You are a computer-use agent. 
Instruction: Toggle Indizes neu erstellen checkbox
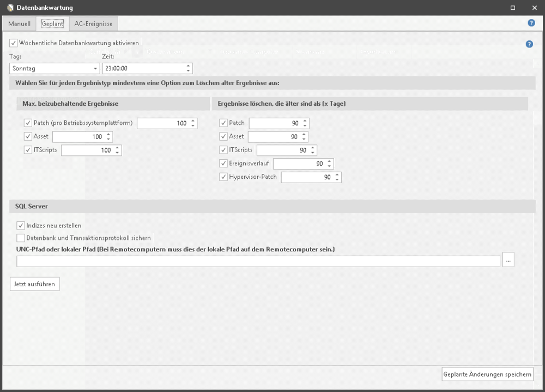21,225
